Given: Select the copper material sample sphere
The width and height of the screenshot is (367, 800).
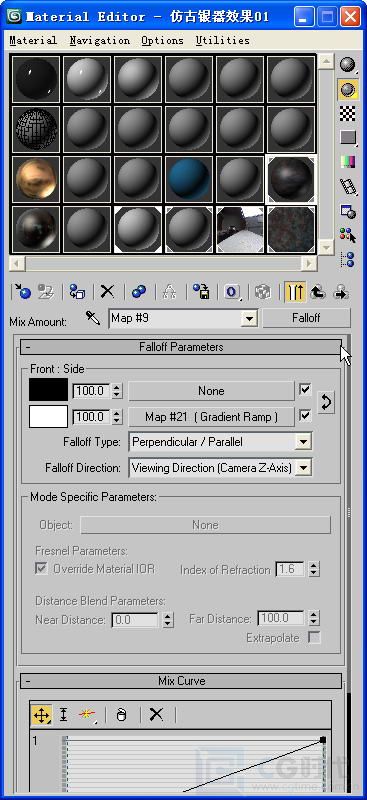Looking at the screenshot, I should pos(36,180).
